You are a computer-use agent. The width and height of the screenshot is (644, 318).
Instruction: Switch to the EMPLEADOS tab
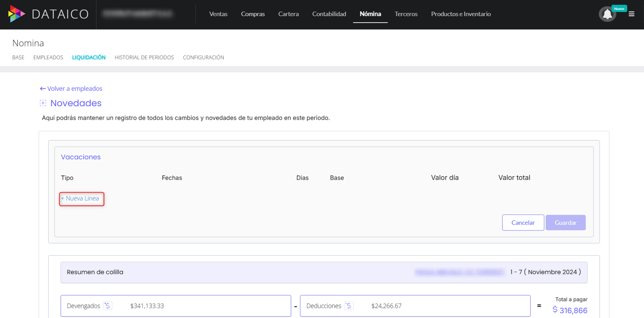[x=48, y=58]
